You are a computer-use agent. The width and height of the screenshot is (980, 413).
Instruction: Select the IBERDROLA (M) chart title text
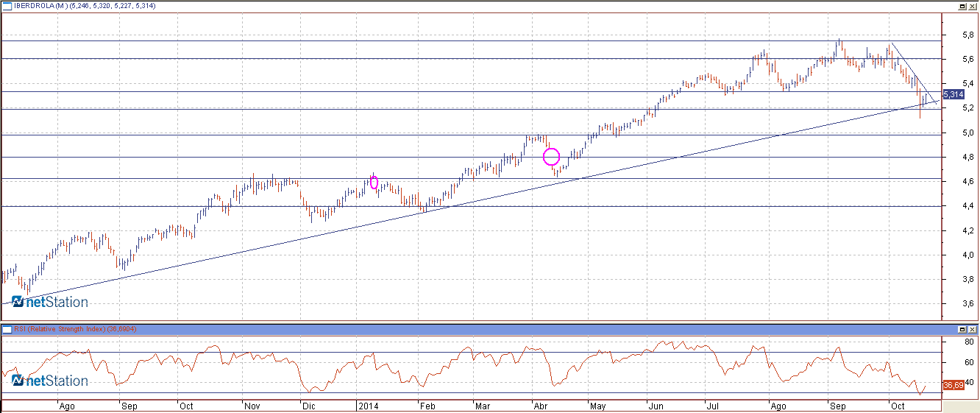tap(40, 5)
